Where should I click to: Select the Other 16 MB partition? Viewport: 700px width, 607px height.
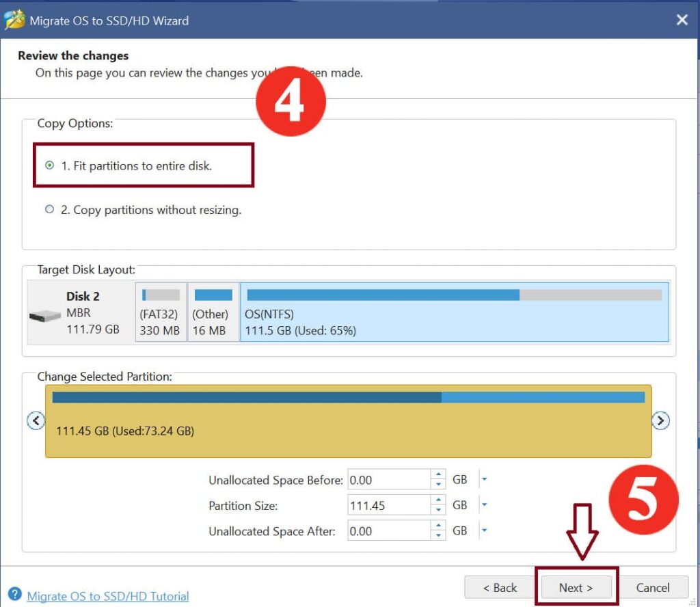pyautogui.click(x=213, y=312)
